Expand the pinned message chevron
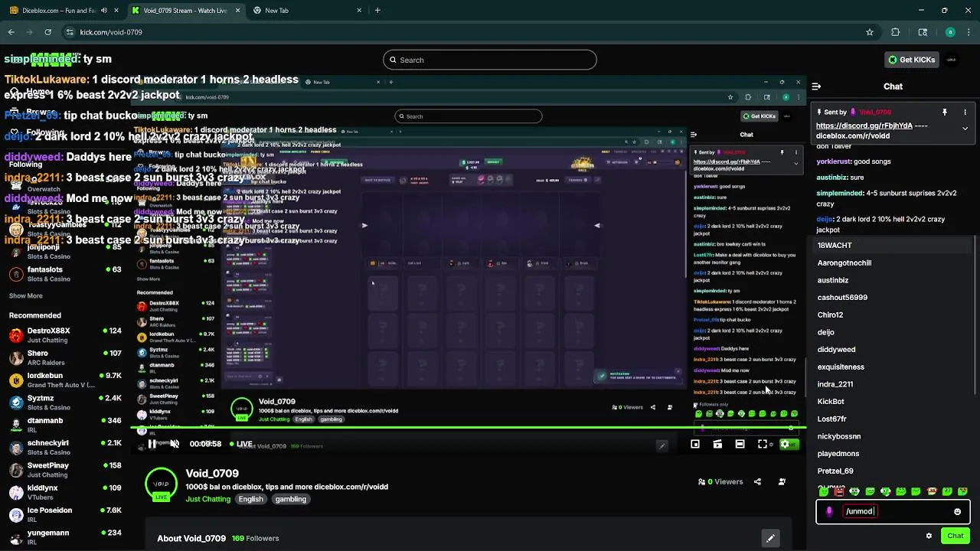The width and height of the screenshot is (980, 551). coord(965,129)
